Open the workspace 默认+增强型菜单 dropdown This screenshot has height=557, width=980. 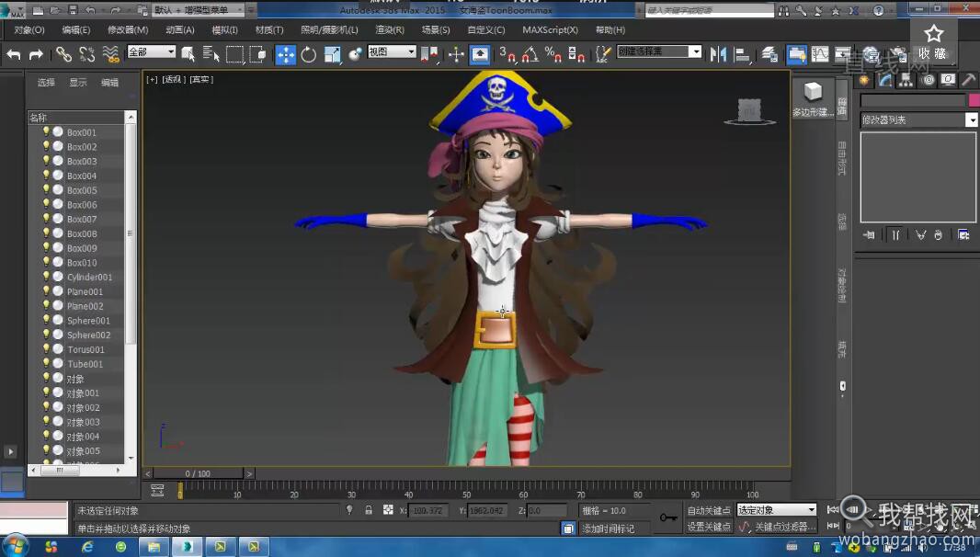tap(199, 9)
